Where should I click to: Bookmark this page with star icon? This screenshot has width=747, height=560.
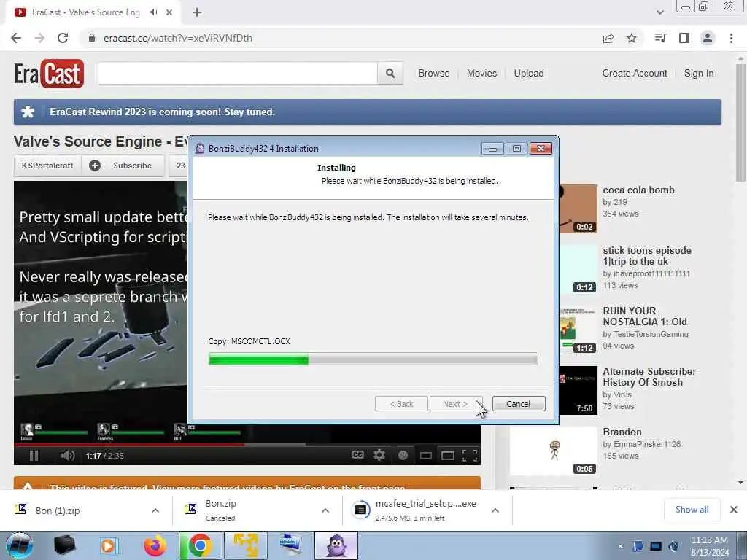click(632, 38)
